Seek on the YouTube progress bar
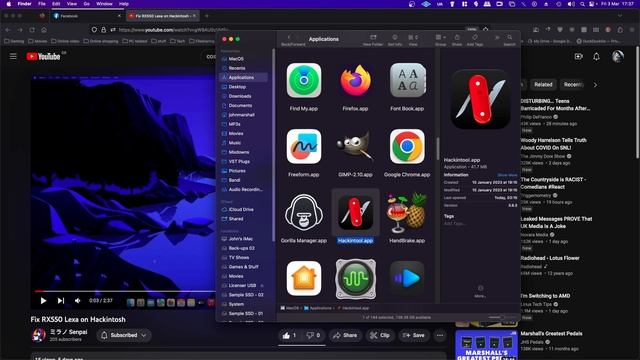The width and height of the screenshot is (640, 360). [x=124, y=291]
